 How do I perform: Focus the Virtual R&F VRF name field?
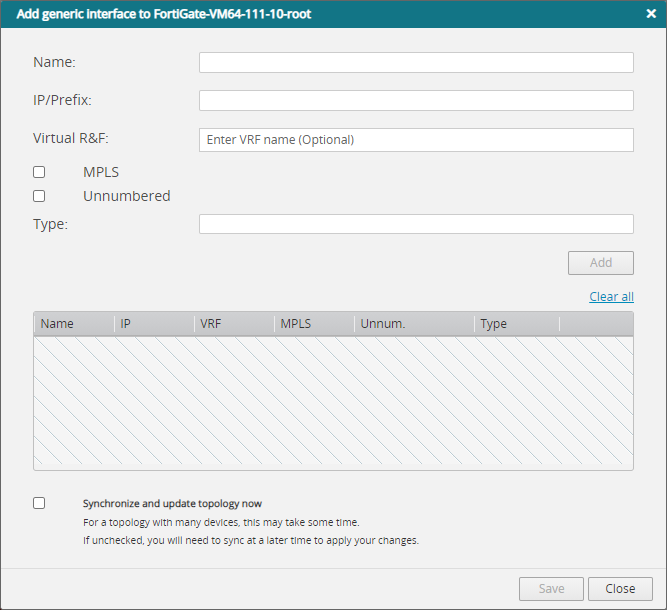coord(416,140)
